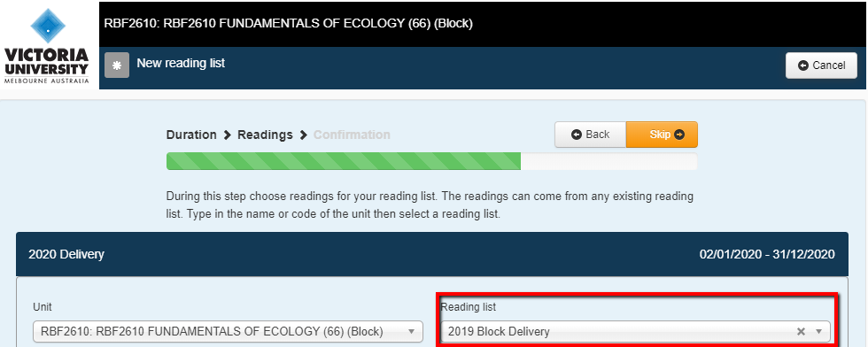Clear the 2019 Block Delivery selection with the X
This screenshot has height=347, width=868.
[x=801, y=331]
